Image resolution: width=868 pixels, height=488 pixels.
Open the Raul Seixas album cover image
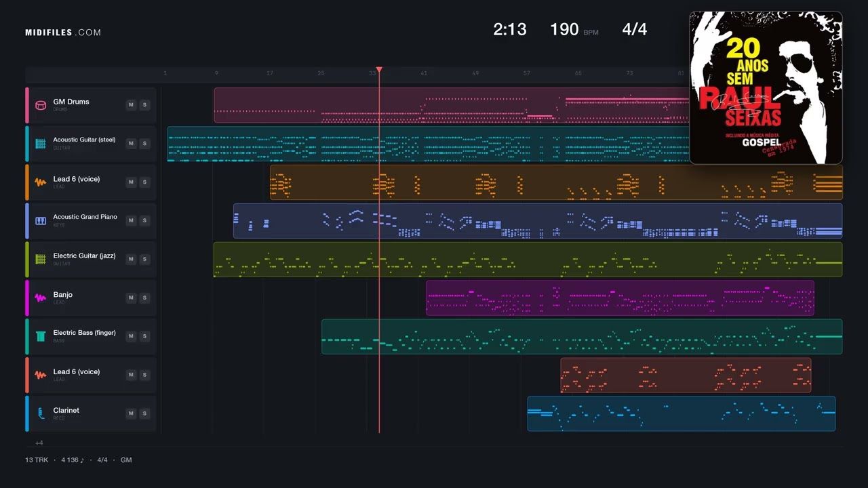click(x=766, y=87)
